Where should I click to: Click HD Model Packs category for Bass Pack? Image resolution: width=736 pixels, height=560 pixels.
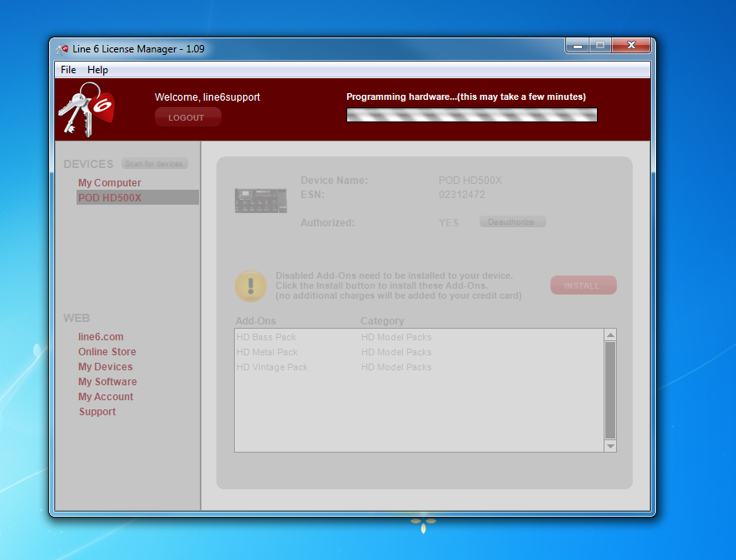pos(396,337)
